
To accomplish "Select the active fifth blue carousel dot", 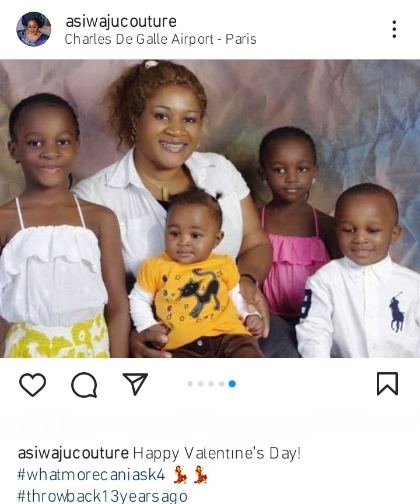I will coord(232,384).
